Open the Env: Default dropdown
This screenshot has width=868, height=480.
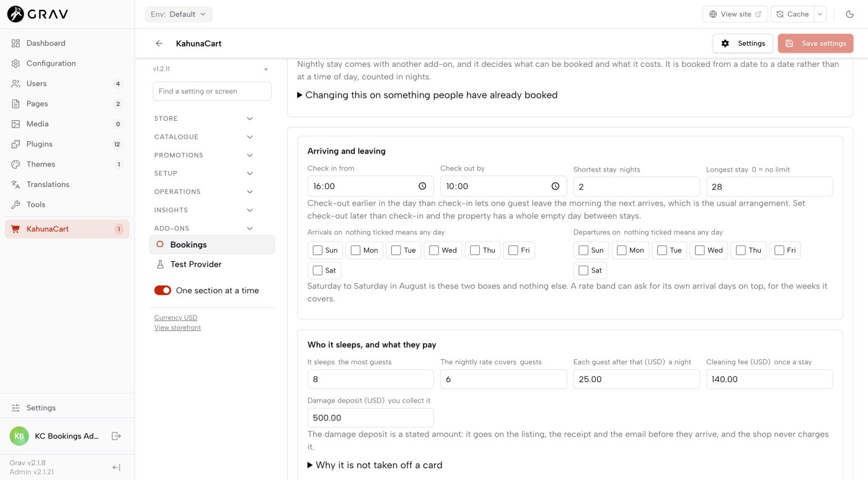179,14
